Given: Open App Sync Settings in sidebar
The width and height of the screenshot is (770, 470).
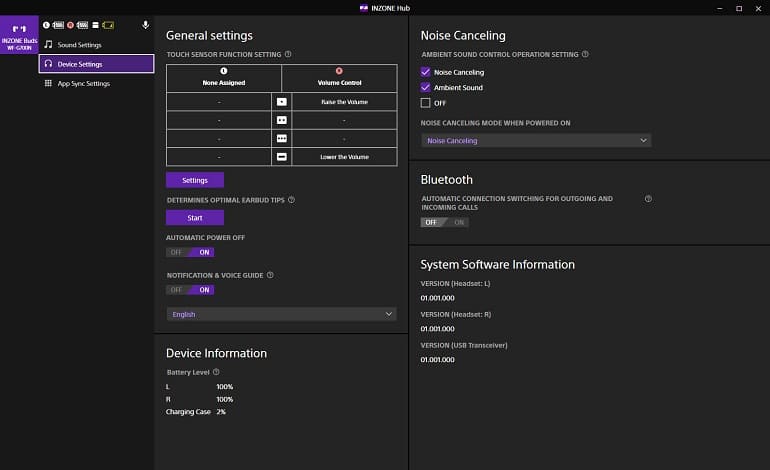Looking at the screenshot, I should point(96,83).
